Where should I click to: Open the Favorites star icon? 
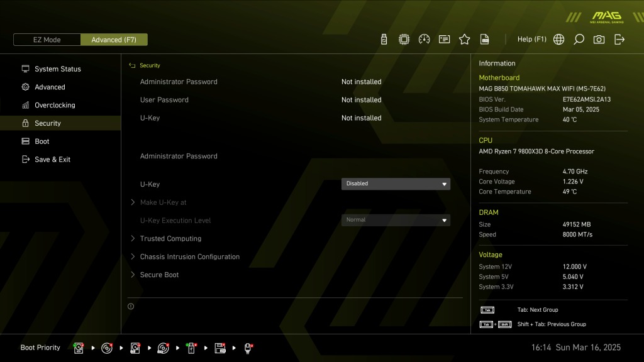(464, 40)
